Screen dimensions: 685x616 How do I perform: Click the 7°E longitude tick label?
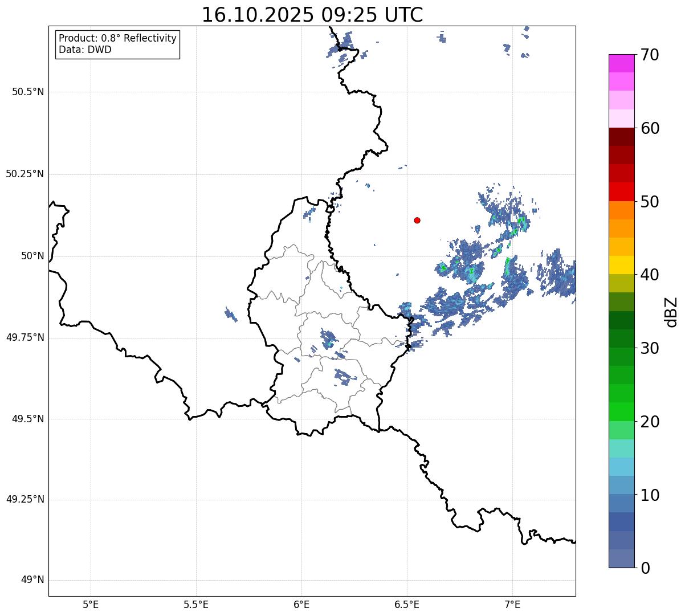tap(512, 604)
